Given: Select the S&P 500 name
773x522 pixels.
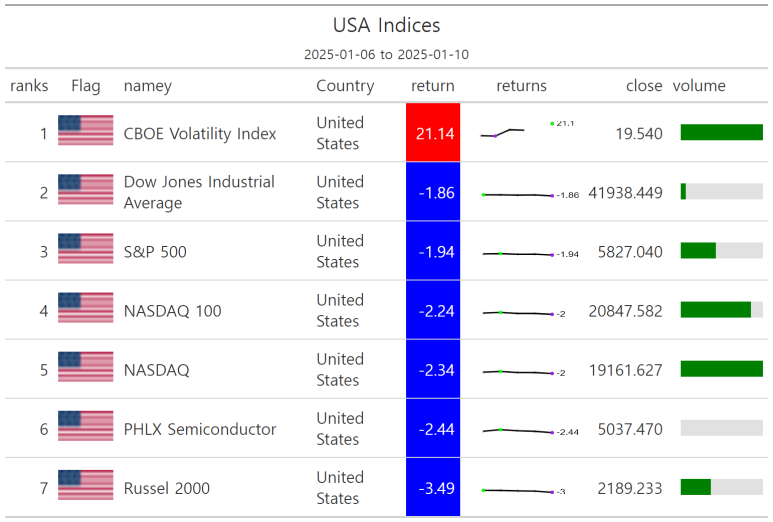Looking at the screenshot, I should point(155,252).
